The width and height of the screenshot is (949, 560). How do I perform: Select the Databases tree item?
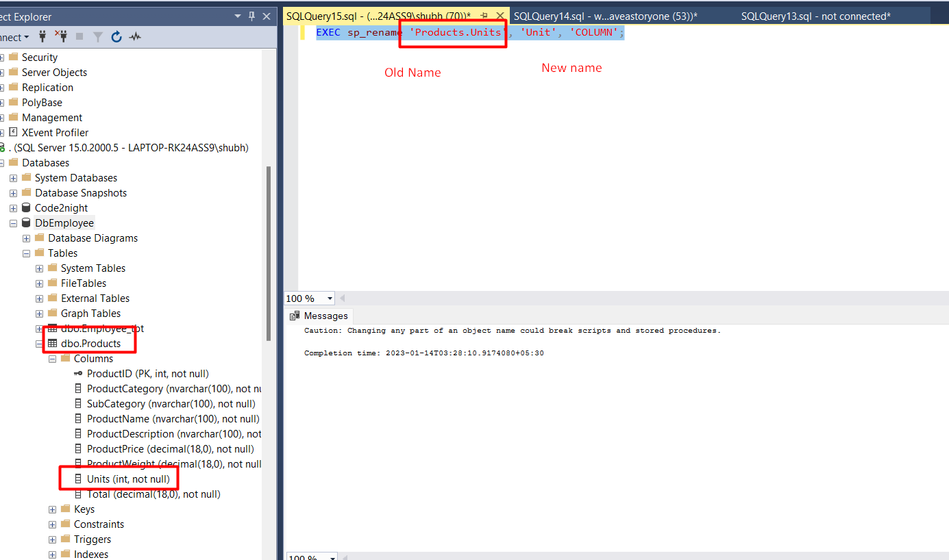click(45, 163)
